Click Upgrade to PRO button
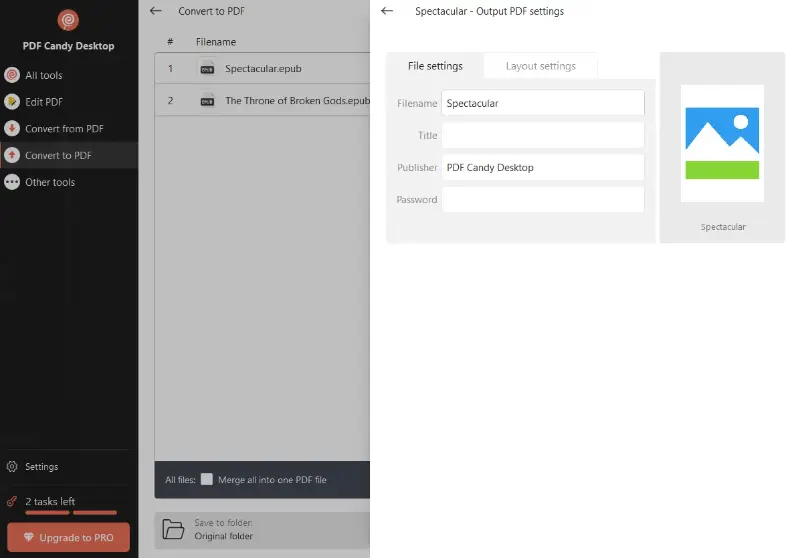Image resolution: width=800 pixels, height=558 pixels. [x=68, y=538]
